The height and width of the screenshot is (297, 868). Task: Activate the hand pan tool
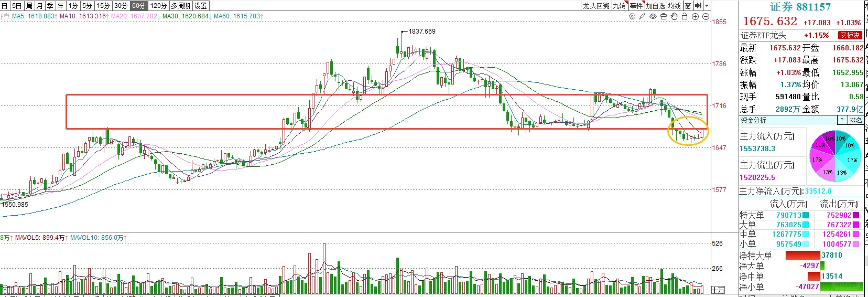[x=674, y=16]
